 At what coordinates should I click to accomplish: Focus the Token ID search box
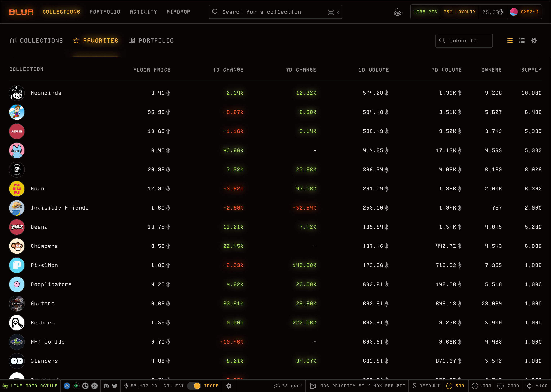coord(464,41)
